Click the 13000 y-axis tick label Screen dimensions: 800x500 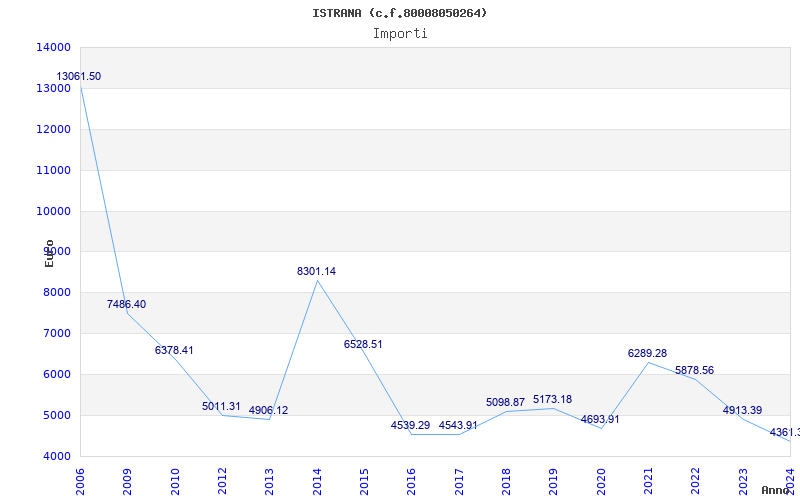point(53,88)
